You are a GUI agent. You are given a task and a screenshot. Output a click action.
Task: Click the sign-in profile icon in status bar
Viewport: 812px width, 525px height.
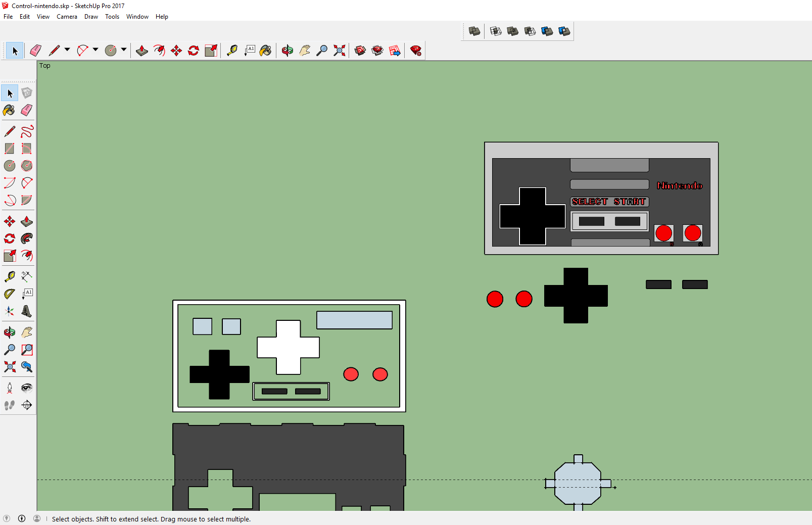click(37, 518)
